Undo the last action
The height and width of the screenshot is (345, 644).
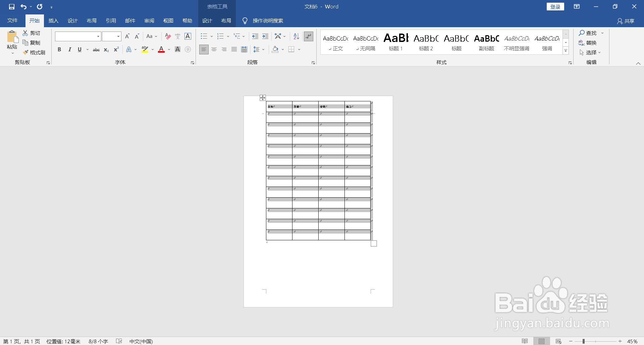point(23,7)
